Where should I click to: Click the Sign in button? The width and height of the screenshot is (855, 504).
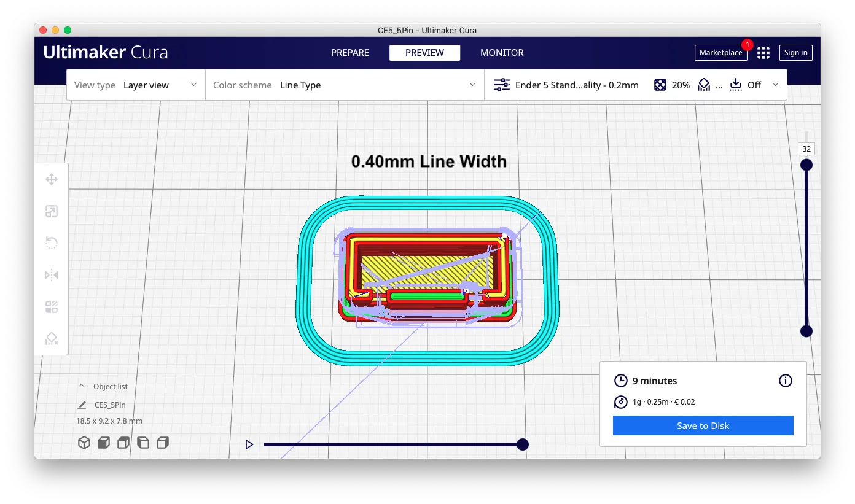[x=795, y=53]
